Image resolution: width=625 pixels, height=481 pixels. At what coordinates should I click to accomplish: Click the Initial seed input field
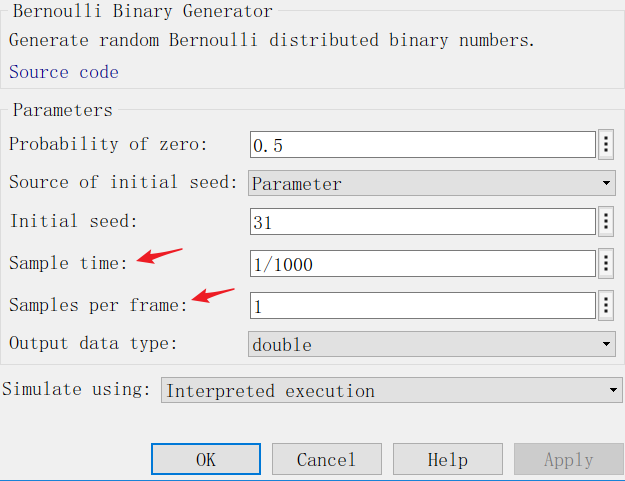[423, 222]
